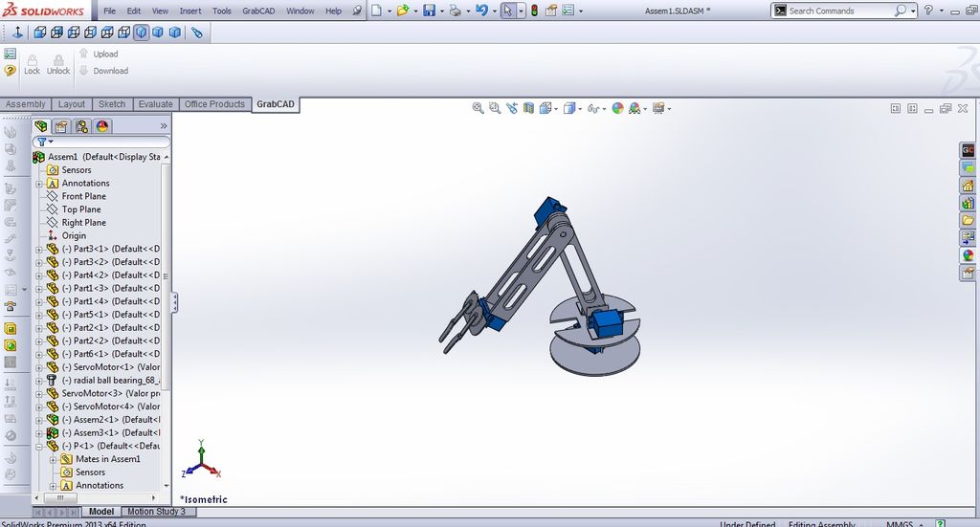Open the GrabCAD menu

pyautogui.click(x=258, y=11)
